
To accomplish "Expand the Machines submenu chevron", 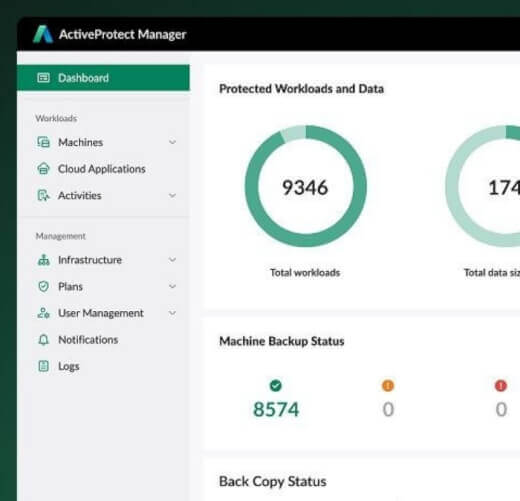I will 172,142.
